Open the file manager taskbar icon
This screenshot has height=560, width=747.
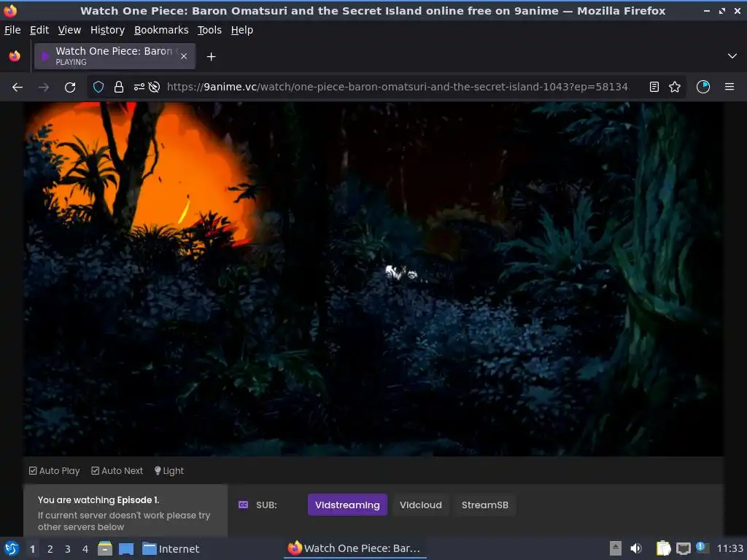[105, 548]
